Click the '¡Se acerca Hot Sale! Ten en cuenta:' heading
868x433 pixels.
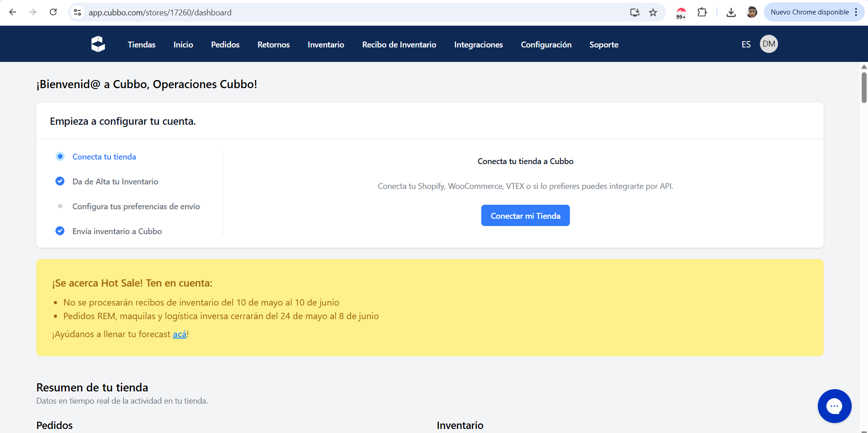pyautogui.click(x=132, y=283)
